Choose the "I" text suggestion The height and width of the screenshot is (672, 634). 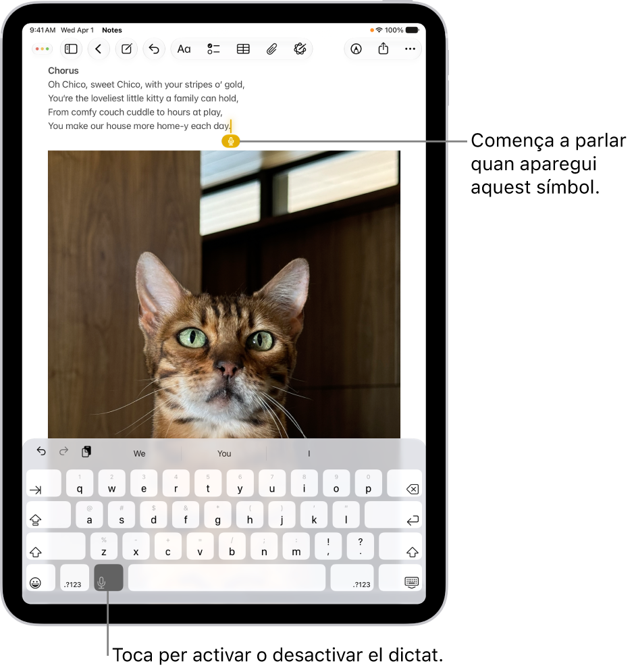point(309,453)
